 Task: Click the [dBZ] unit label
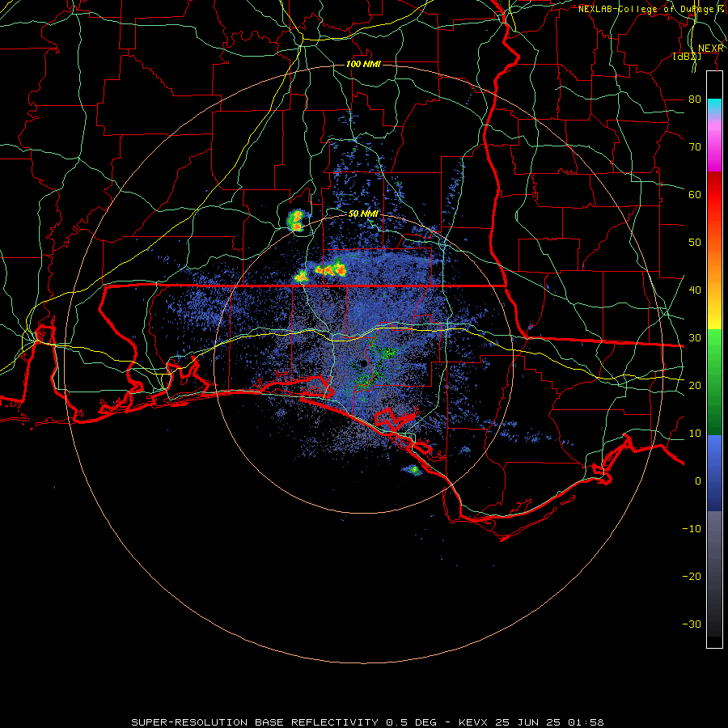click(x=687, y=57)
